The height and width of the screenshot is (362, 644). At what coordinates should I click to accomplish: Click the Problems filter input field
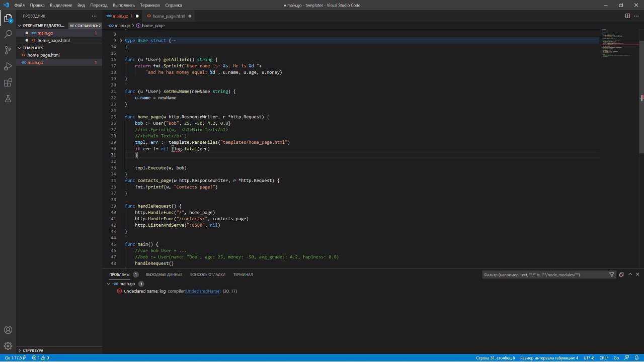click(x=543, y=275)
